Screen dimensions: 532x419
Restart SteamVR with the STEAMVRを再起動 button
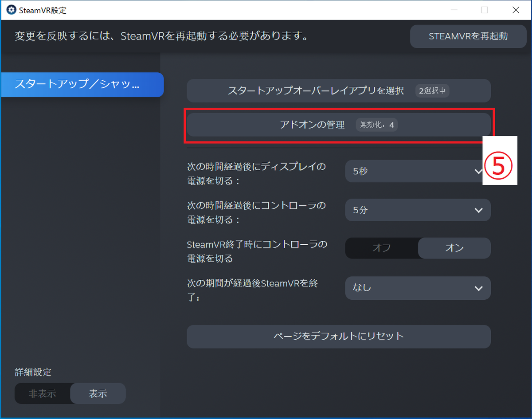(x=468, y=36)
